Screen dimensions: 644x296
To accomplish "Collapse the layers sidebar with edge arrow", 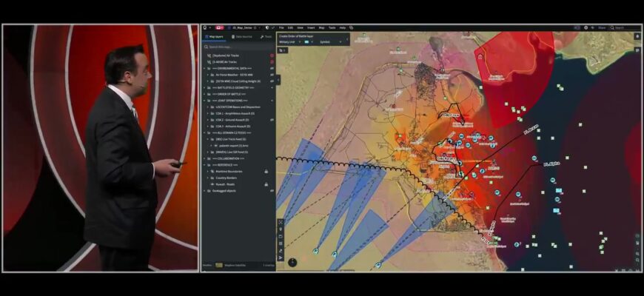I will 278,80.
